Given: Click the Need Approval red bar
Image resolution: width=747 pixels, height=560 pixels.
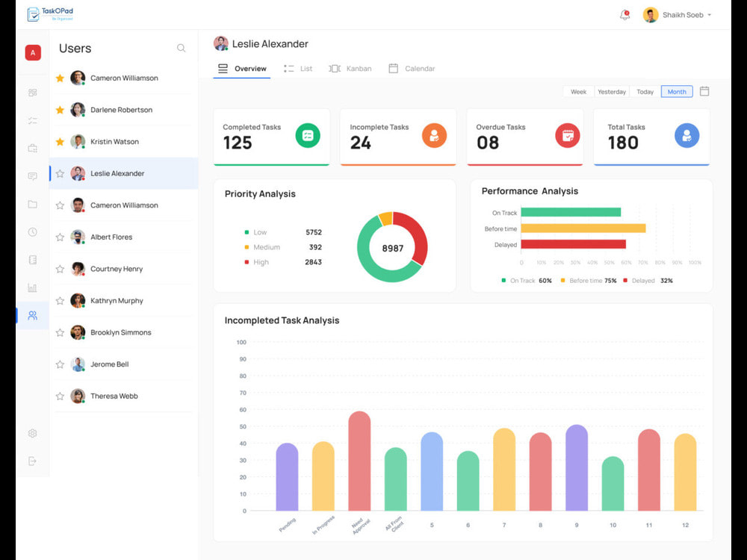Looking at the screenshot, I should pos(360,461).
